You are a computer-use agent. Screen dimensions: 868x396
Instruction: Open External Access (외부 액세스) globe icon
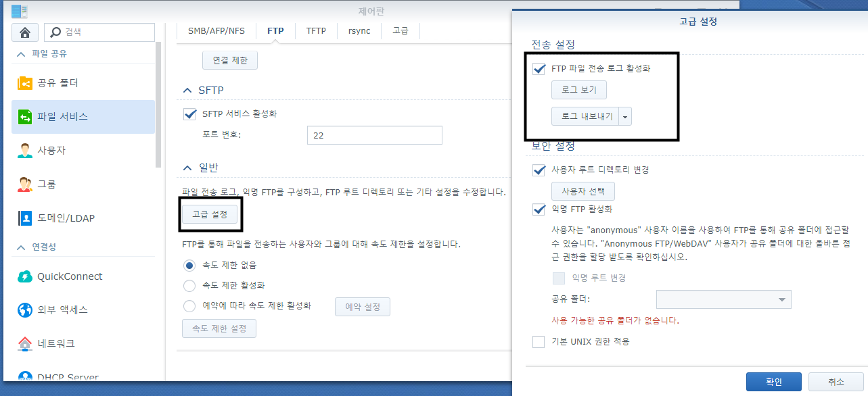pos(25,310)
